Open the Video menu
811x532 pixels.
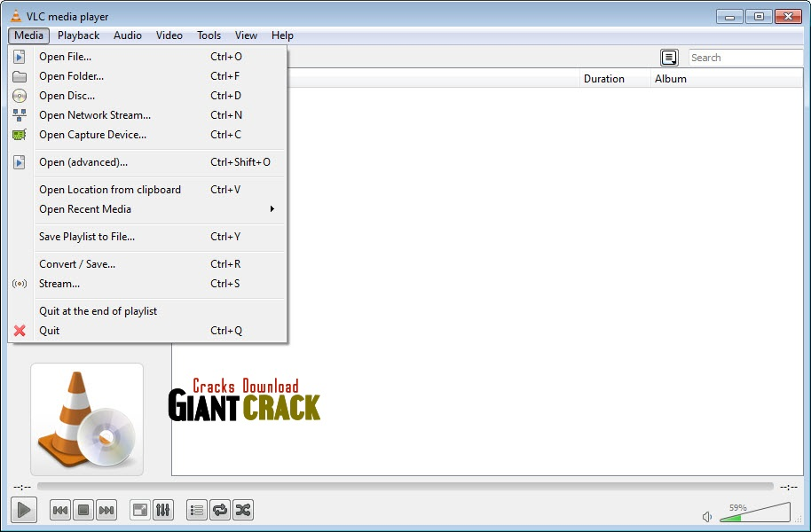(x=169, y=35)
